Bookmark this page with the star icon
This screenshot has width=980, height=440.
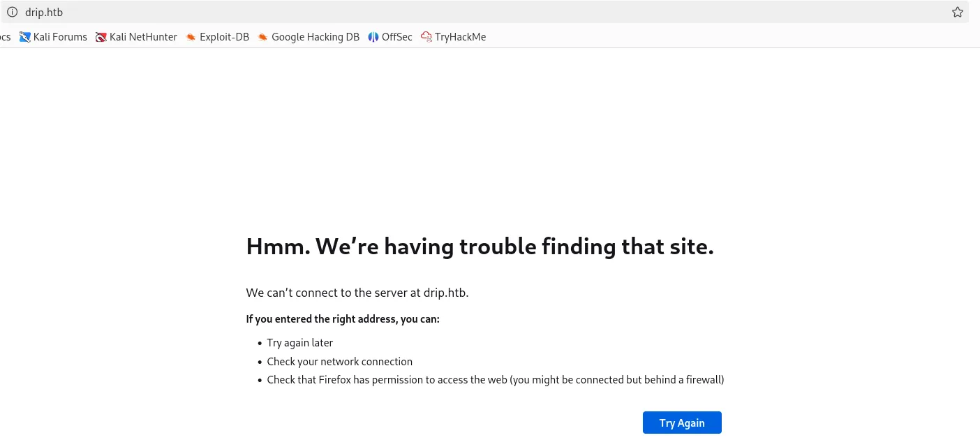(957, 12)
